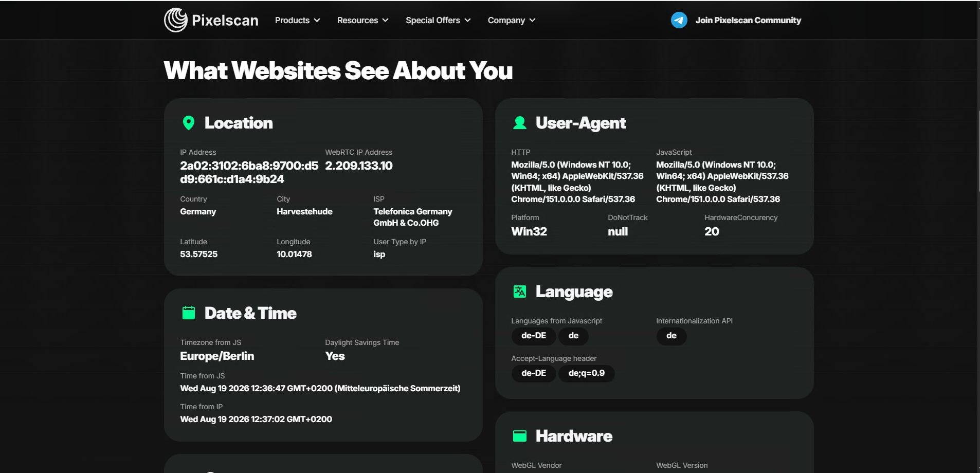The image size is (980, 473).
Task: Click the Telegram community icon
Action: (679, 20)
